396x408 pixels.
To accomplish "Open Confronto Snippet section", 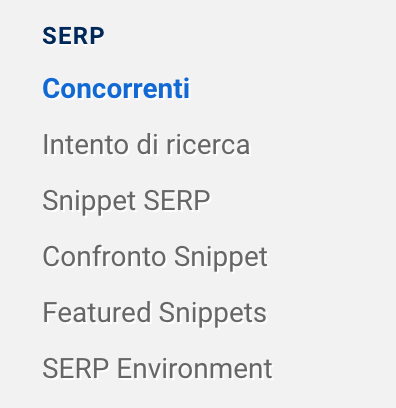I will click(155, 257).
